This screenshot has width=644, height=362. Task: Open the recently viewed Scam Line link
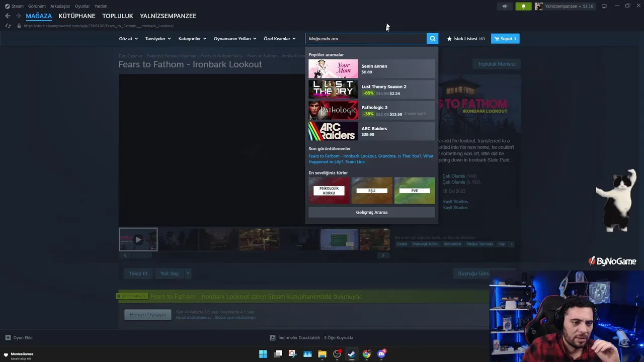click(x=355, y=162)
